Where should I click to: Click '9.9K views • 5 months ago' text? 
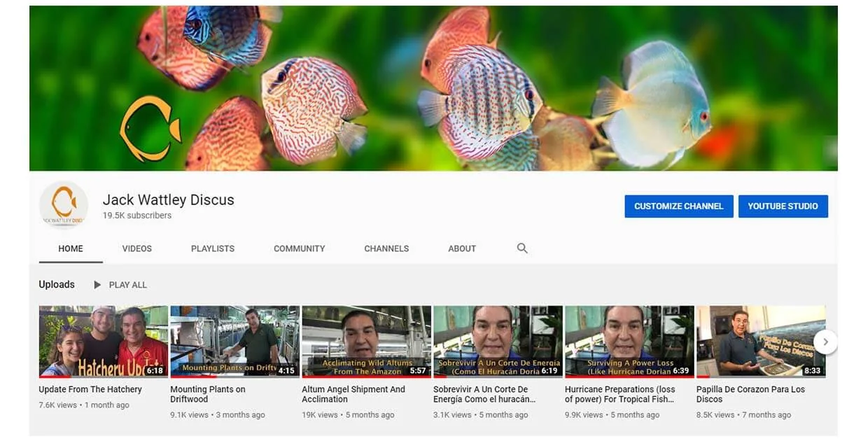(612, 415)
